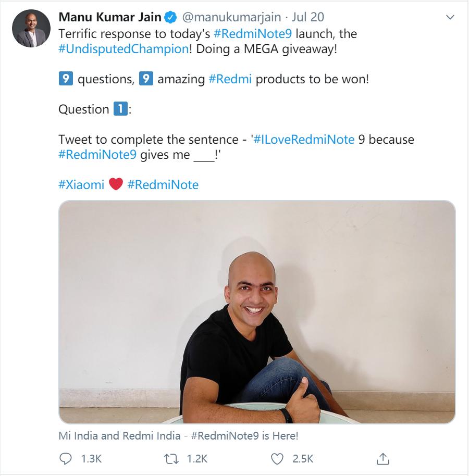The height and width of the screenshot is (476, 469).
Task: Click the blue verified badge
Action: tap(170, 18)
